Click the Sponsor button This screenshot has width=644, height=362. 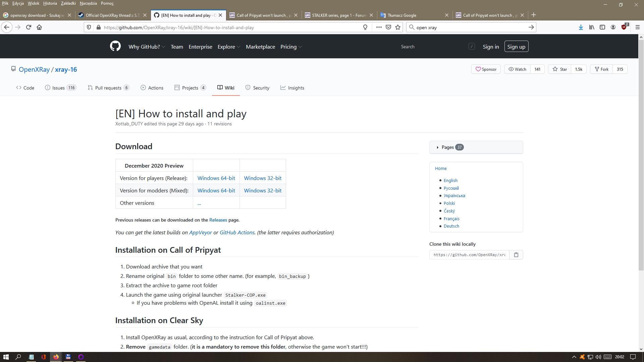coord(486,69)
